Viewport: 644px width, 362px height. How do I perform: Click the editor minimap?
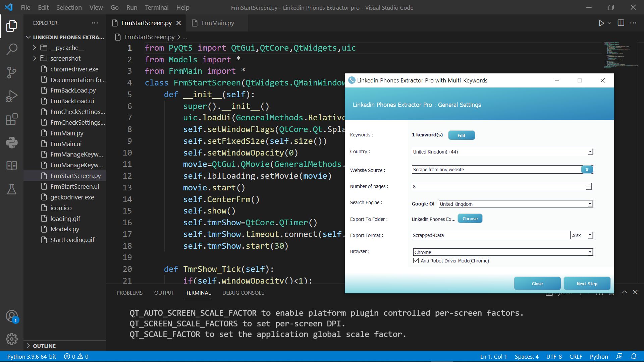pyautogui.click(x=621, y=55)
